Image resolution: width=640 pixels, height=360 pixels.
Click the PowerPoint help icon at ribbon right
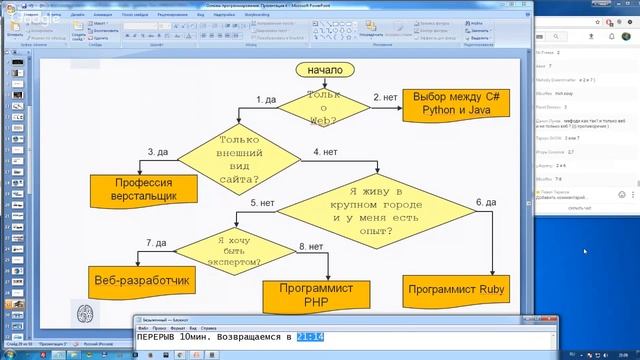(528, 14)
